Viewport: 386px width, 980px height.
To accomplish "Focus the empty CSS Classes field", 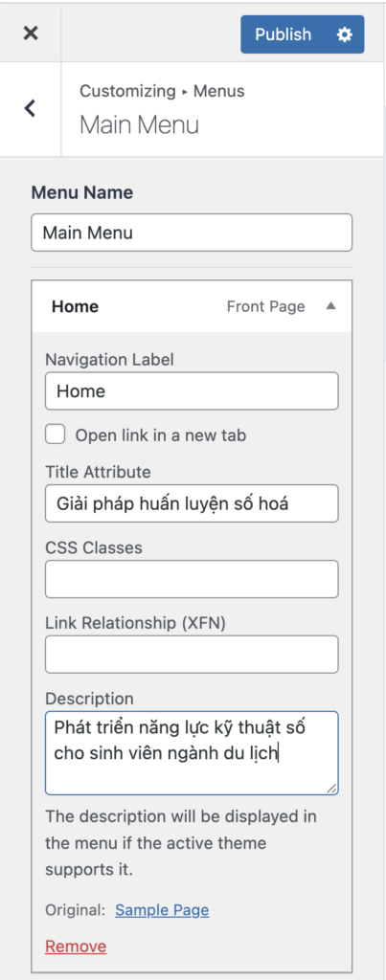I will pyautogui.click(x=192, y=579).
